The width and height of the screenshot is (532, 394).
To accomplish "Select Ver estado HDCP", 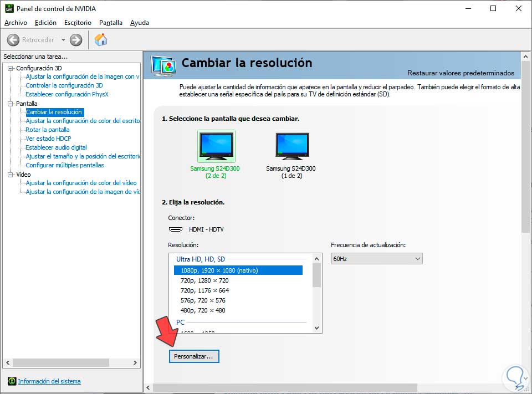I will [x=49, y=139].
